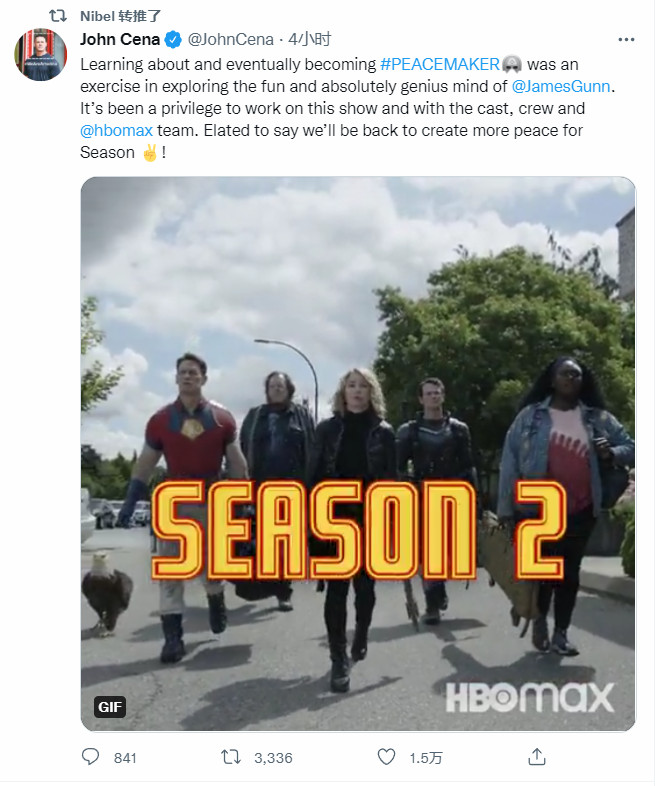Like the tweet with the heart icon
This screenshot has width=655, height=786.
point(386,757)
